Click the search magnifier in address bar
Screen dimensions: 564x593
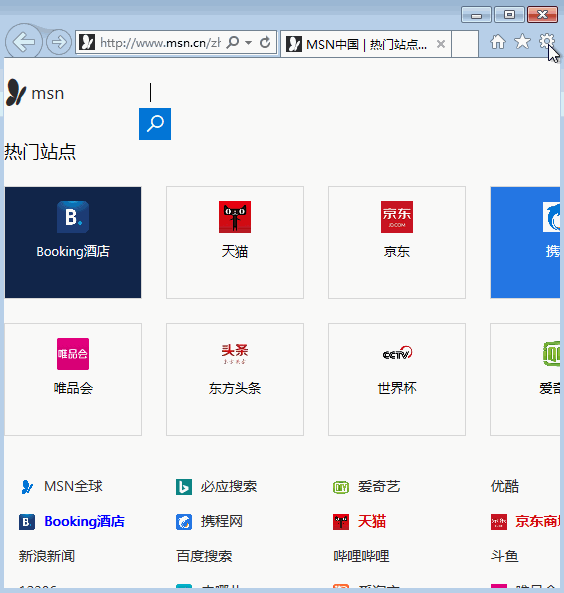(x=233, y=42)
